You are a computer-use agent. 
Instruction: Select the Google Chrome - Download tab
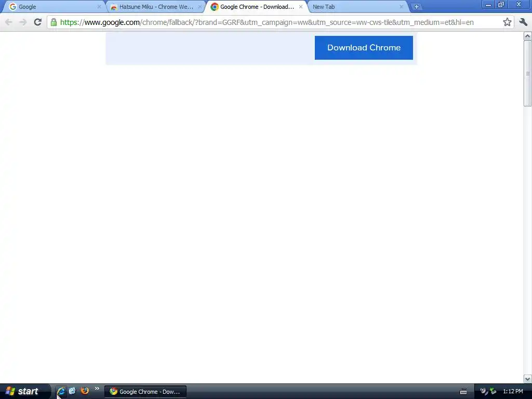click(256, 7)
